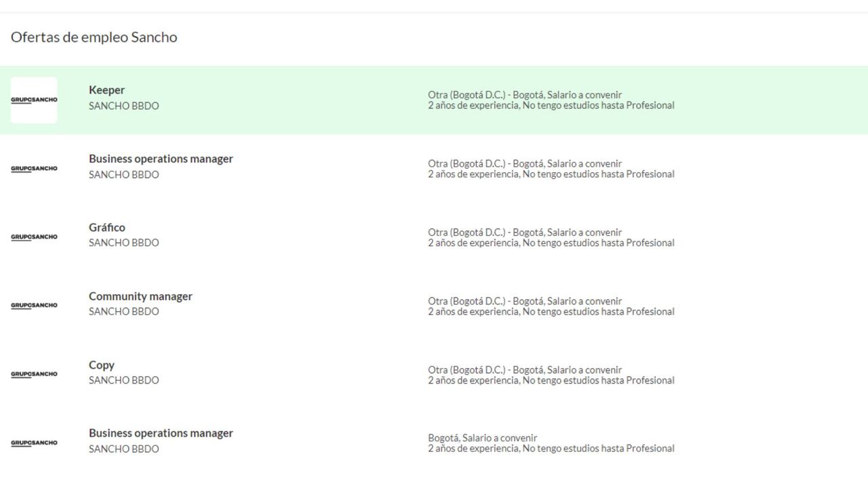Click the GRUPOSANCHO logo next to Community manager
The width and height of the screenshot is (868, 488).
34,306
